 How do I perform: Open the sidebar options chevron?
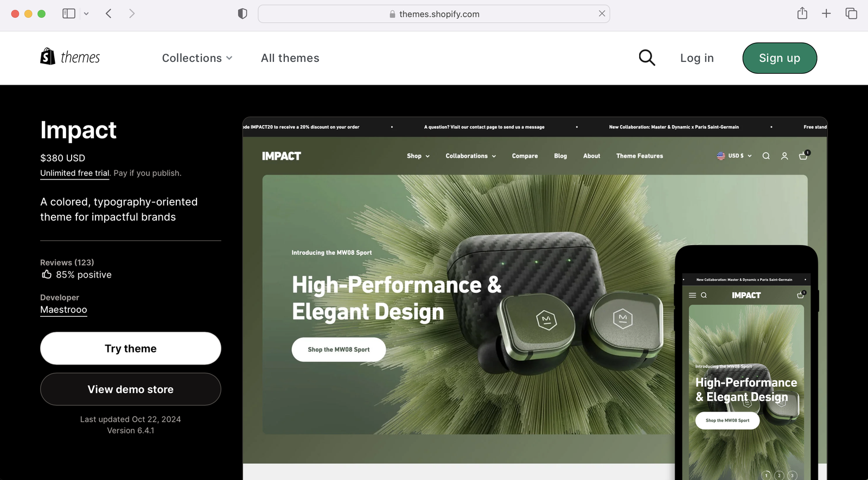click(86, 14)
